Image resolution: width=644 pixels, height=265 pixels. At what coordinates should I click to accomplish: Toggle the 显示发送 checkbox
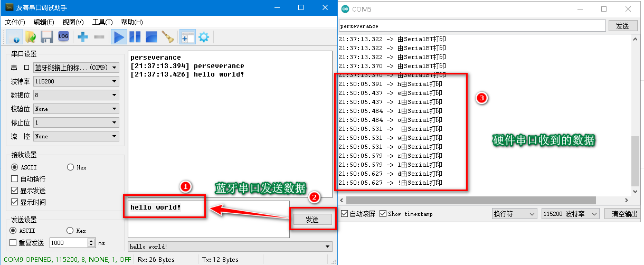point(14,191)
